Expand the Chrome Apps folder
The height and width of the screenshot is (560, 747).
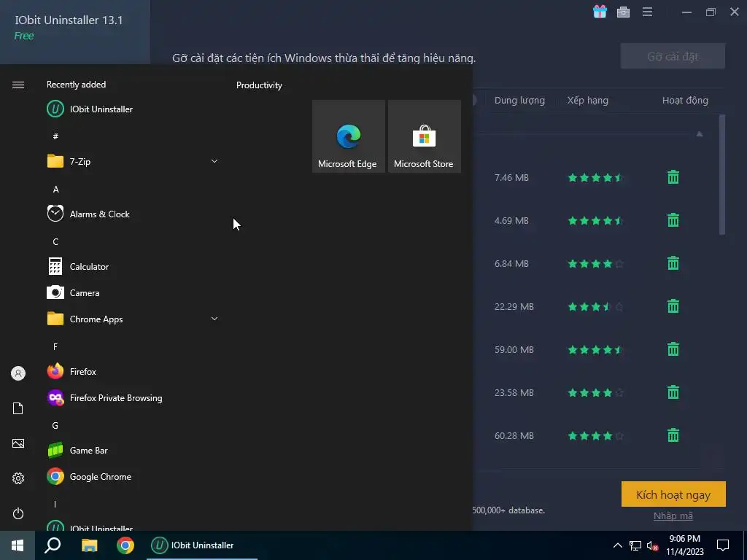click(x=133, y=319)
